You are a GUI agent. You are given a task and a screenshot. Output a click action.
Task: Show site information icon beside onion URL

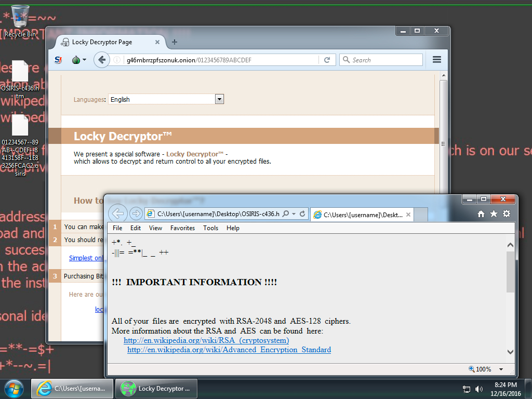point(117,60)
